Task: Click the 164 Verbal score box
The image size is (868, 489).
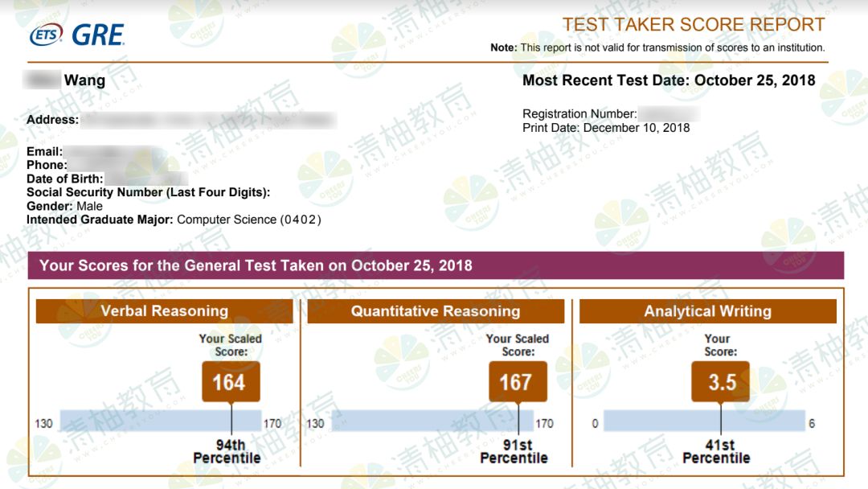Action: pyautogui.click(x=231, y=381)
